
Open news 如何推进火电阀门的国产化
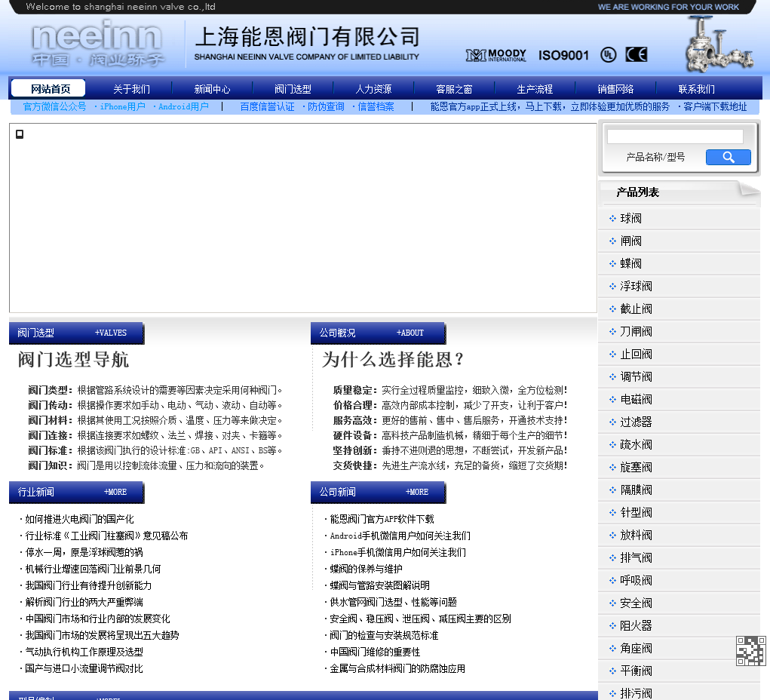coord(79,519)
